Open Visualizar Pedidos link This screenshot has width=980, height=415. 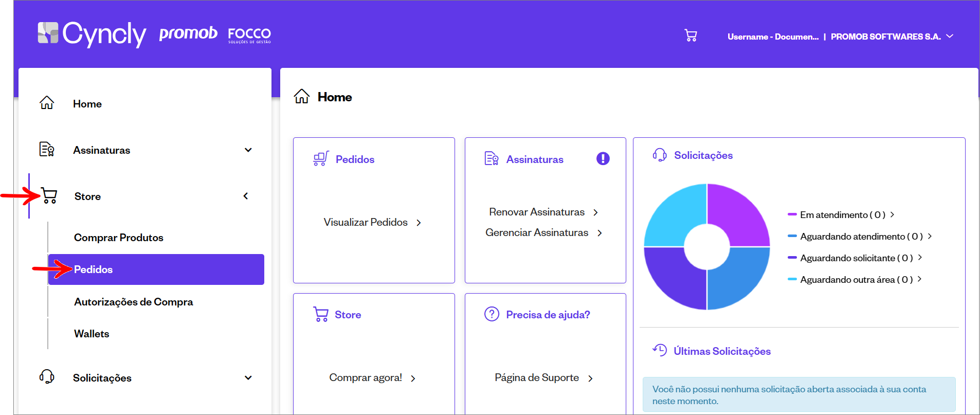(366, 222)
